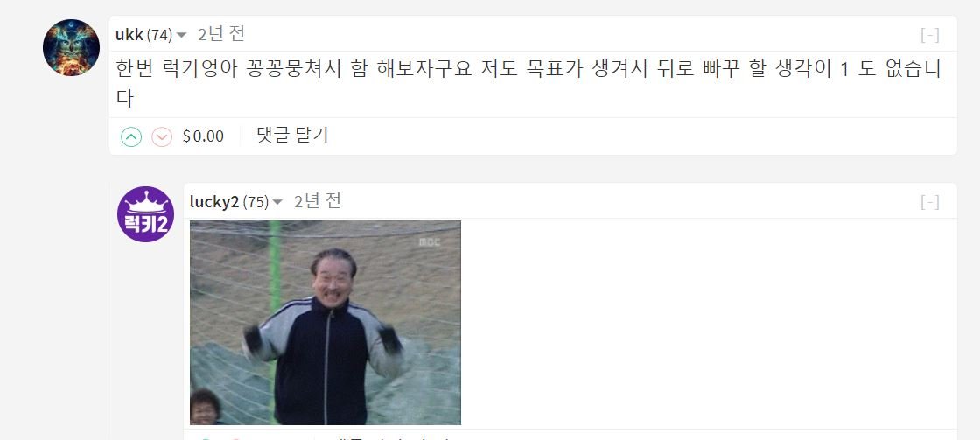Open ukk's owl profile avatar

[x=71, y=47]
